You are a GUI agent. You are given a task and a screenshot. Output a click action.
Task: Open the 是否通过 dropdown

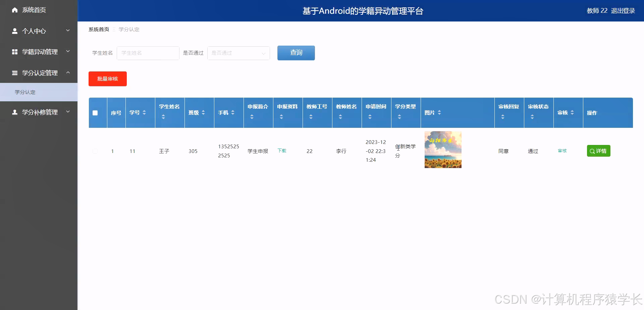(238, 53)
